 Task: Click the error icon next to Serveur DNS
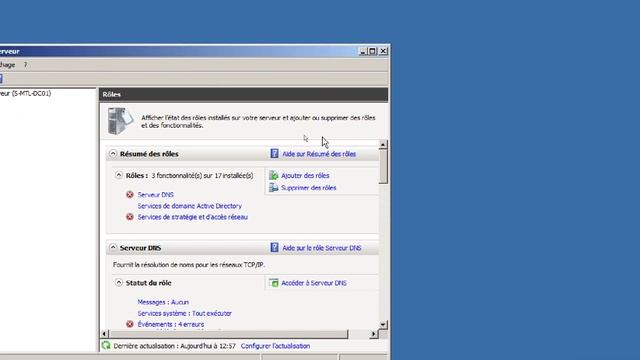(130, 195)
